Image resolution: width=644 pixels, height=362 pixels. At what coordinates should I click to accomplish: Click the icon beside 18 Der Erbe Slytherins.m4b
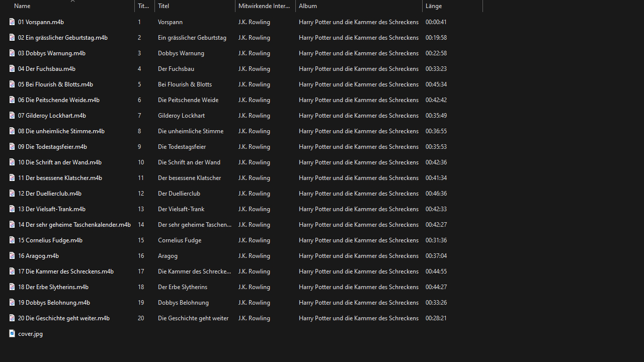click(x=12, y=287)
